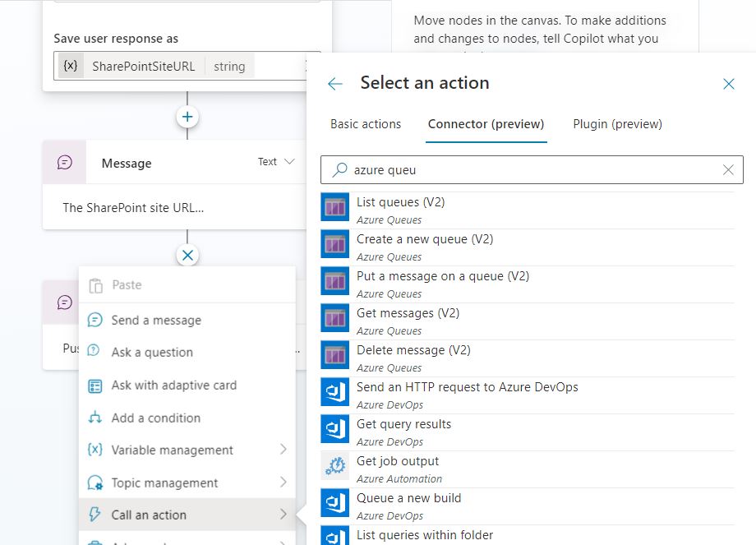The width and height of the screenshot is (756, 545).
Task: Click the action search input field
Action: pos(532,170)
